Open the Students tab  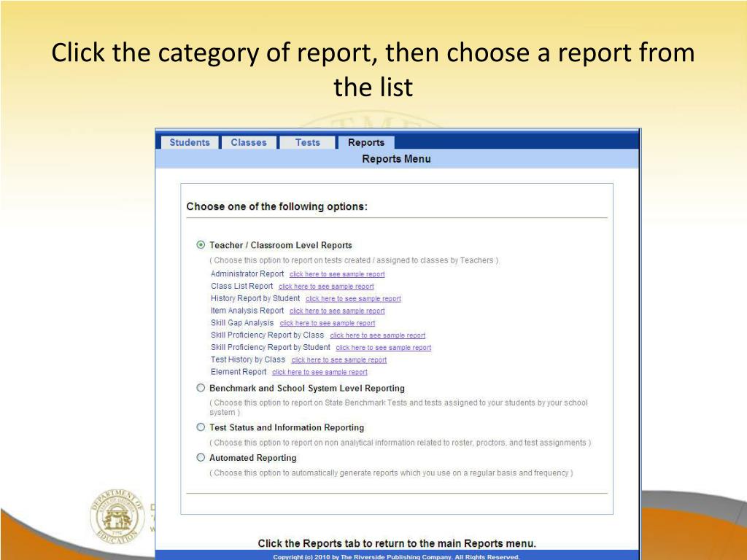(190, 142)
